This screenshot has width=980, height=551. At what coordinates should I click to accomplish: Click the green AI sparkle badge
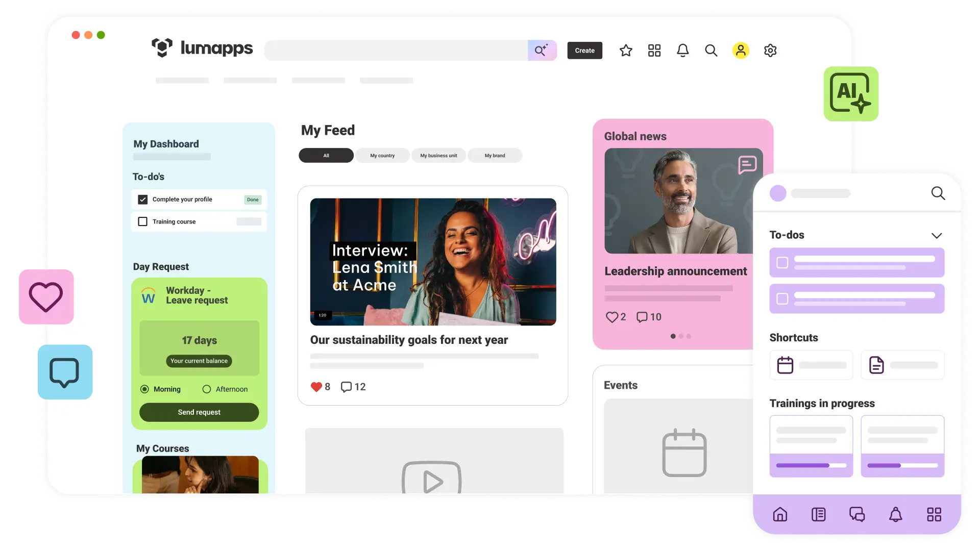pyautogui.click(x=851, y=94)
